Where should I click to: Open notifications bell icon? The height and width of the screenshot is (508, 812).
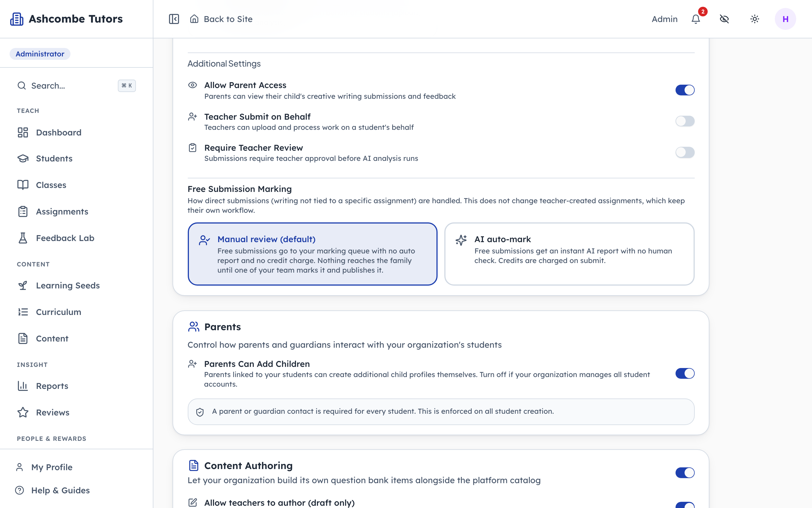tap(696, 19)
